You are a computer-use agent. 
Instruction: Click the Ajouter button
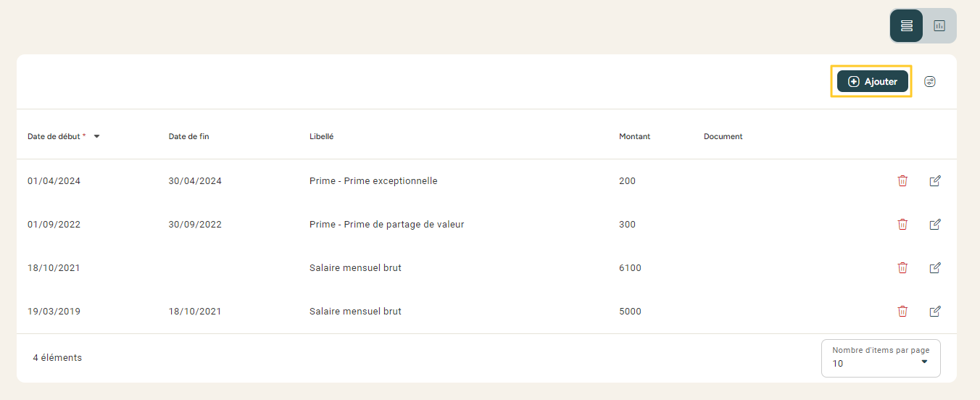click(x=873, y=82)
